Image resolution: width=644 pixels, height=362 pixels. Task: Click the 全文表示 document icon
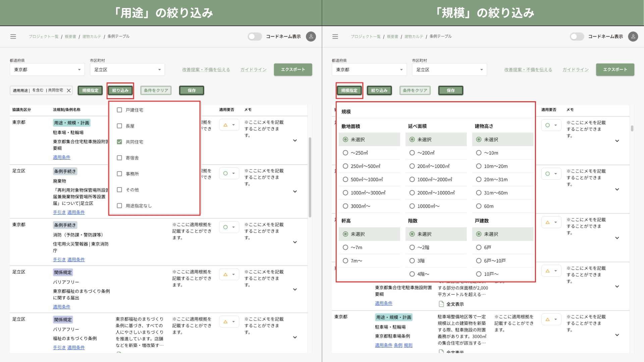441,304
